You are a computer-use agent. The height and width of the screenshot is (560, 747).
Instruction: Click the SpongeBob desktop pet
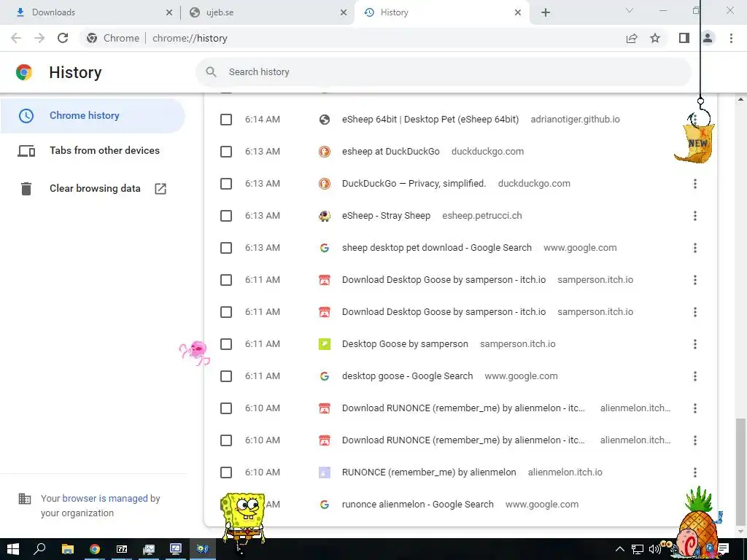click(243, 521)
